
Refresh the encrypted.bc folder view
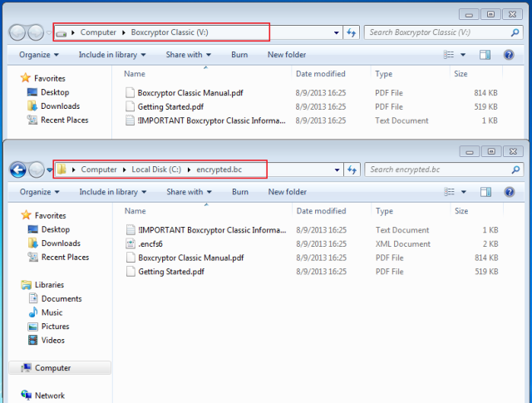pos(352,170)
